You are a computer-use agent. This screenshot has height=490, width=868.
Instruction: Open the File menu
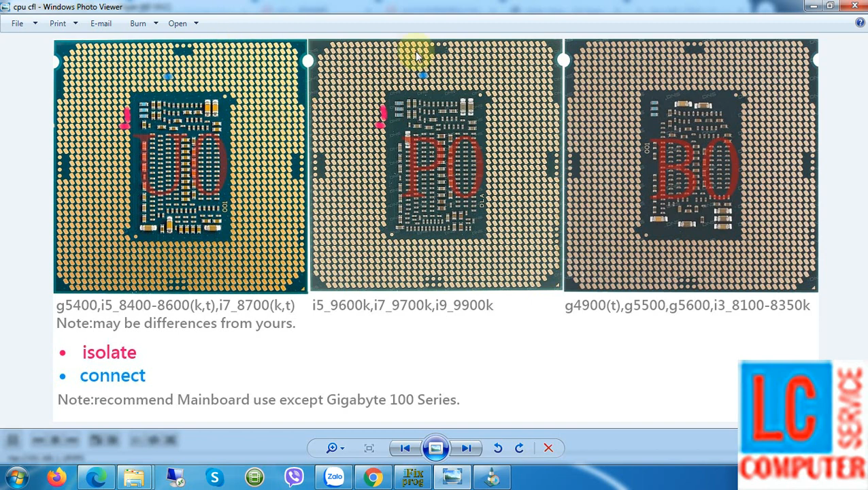pyautogui.click(x=17, y=23)
